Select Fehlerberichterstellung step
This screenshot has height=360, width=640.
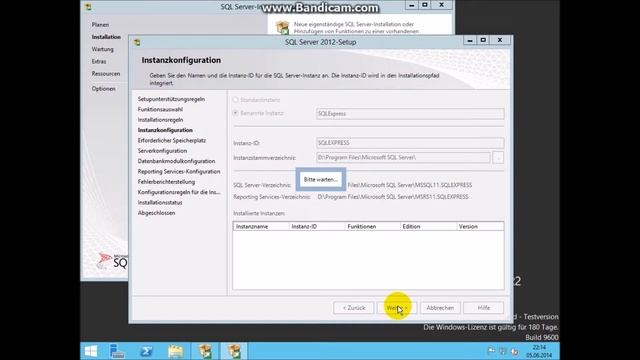point(166,182)
